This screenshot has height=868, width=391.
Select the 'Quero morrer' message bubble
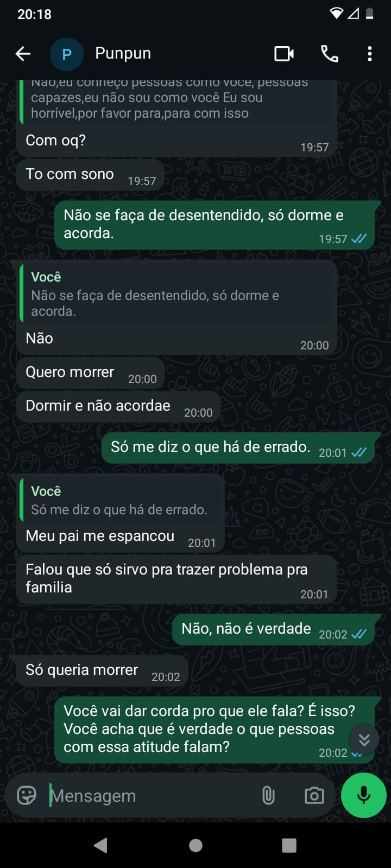[70, 373]
